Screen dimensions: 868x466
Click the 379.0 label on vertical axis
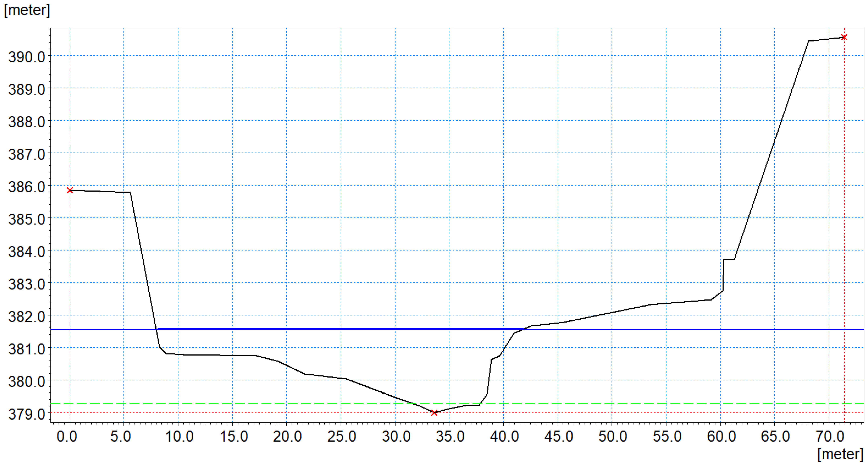(27, 414)
